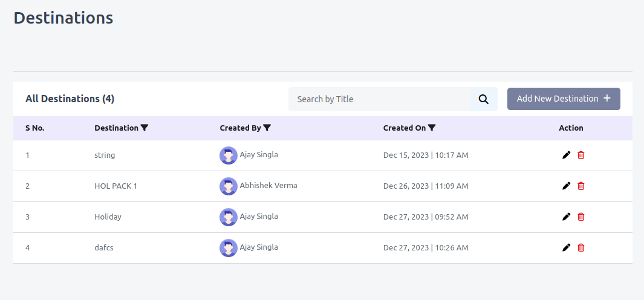Viewport: 644px width, 300px height.
Task: Click Ajay Singla's avatar in row 1
Action: tap(229, 155)
